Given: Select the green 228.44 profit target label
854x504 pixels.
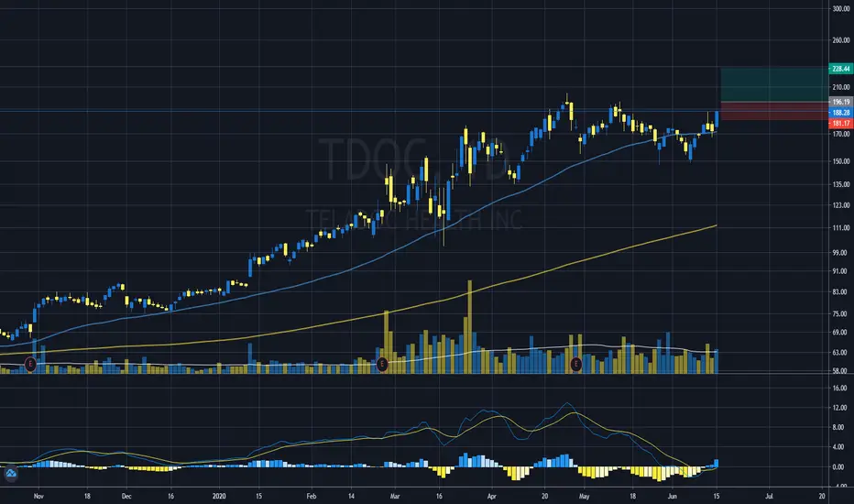Looking at the screenshot, I should click(x=840, y=69).
